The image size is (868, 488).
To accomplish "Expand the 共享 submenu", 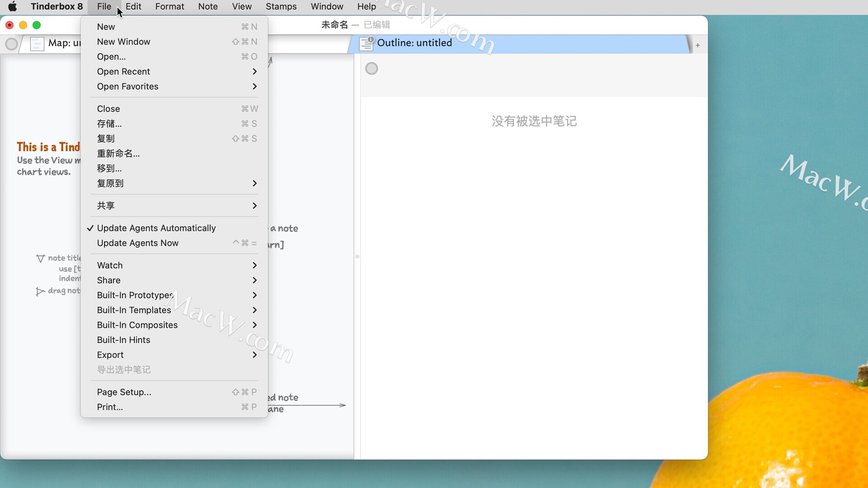I will (174, 206).
